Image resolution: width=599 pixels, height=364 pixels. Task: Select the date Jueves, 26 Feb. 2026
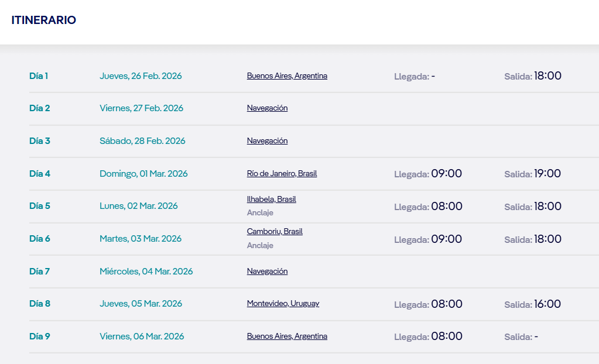(x=141, y=76)
